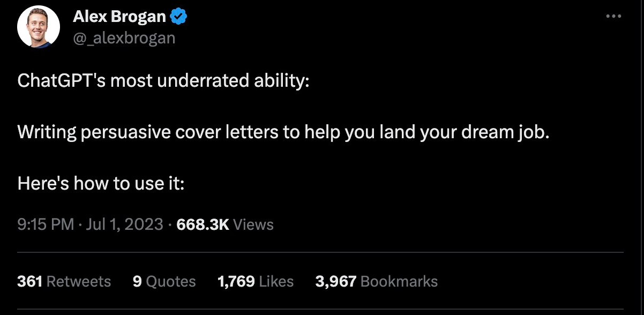View the 1,769 Likes list
644x315 pixels.
pyautogui.click(x=255, y=281)
